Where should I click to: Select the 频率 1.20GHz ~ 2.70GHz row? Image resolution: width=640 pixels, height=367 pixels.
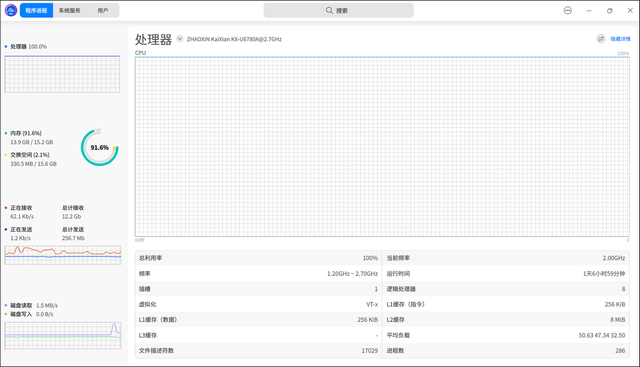click(x=258, y=274)
